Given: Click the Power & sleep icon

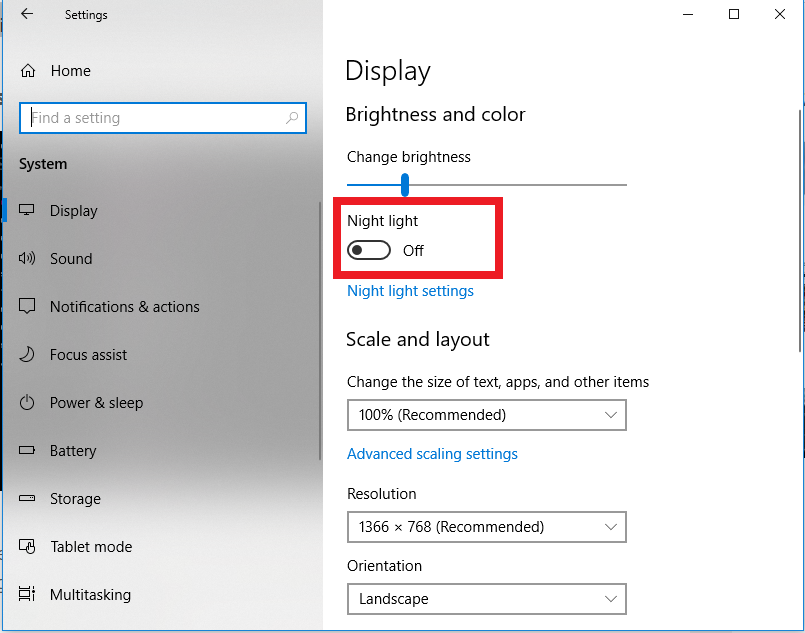Looking at the screenshot, I should [x=27, y=402].
